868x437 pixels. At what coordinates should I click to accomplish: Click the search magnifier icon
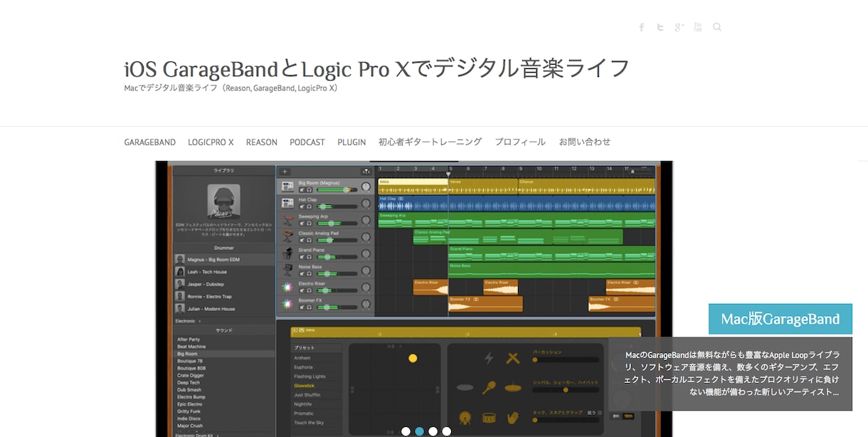click(717, 27)
